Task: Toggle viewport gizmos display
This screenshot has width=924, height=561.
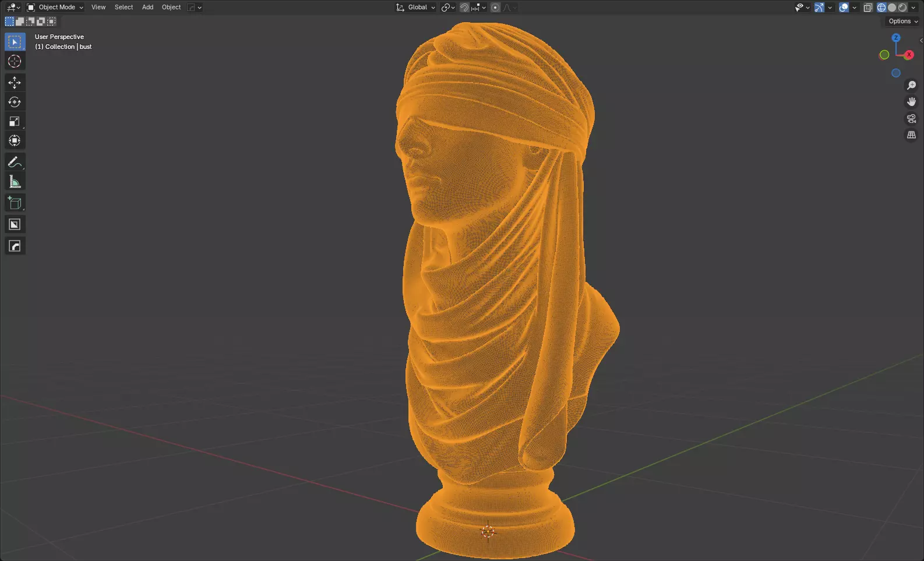Action: 819,8
